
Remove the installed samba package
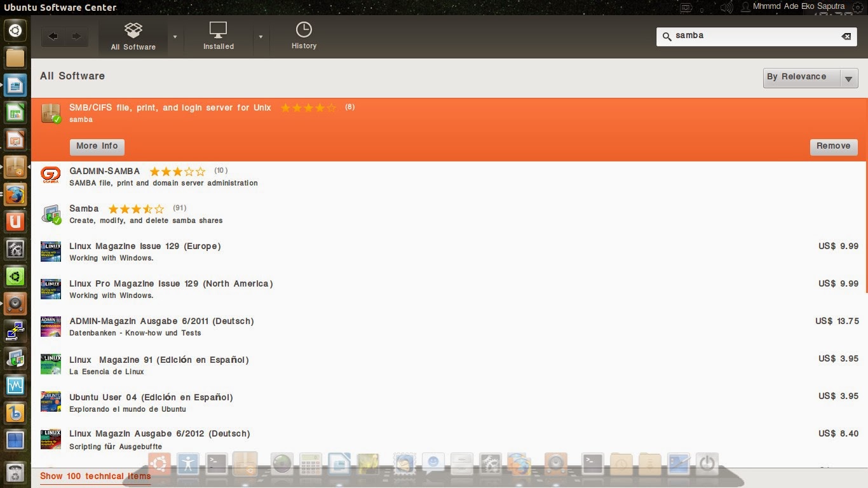(x=834, y=146)
